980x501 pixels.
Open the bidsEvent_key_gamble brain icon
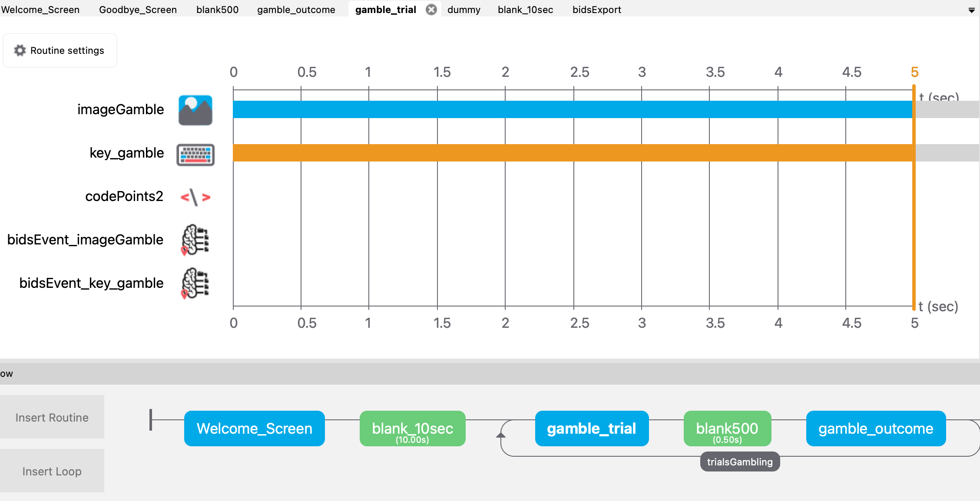coord(195,283)
